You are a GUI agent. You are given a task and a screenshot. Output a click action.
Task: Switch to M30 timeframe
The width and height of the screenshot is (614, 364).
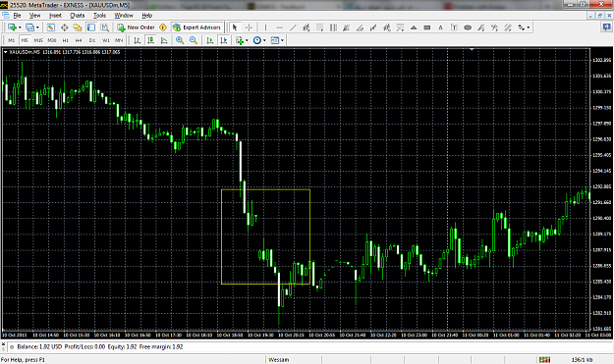tap(52, 40)
